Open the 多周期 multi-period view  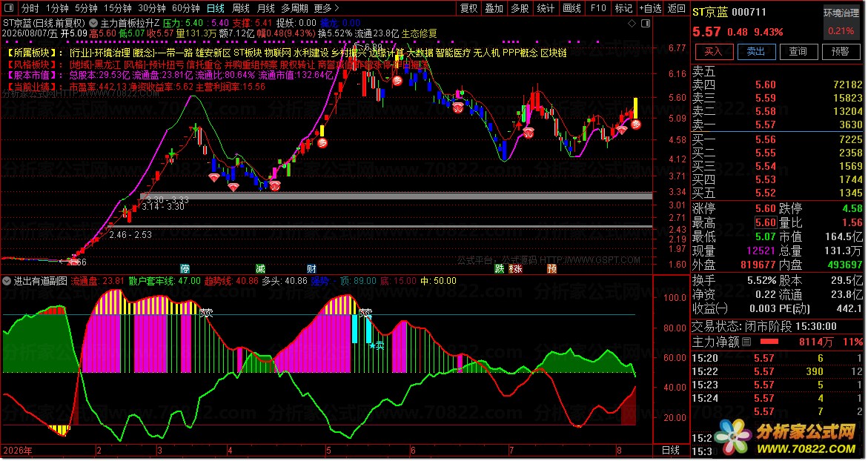(x=294, y=8)
